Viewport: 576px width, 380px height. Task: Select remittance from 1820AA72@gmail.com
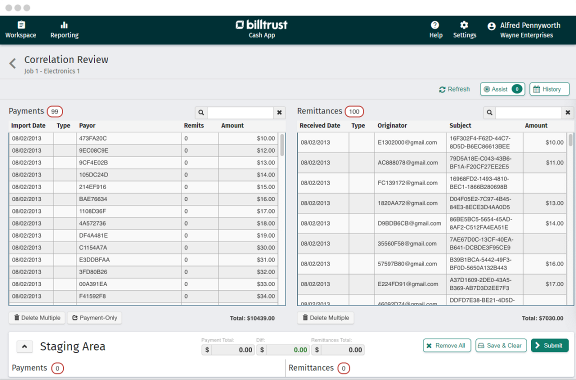pos(432,203)
